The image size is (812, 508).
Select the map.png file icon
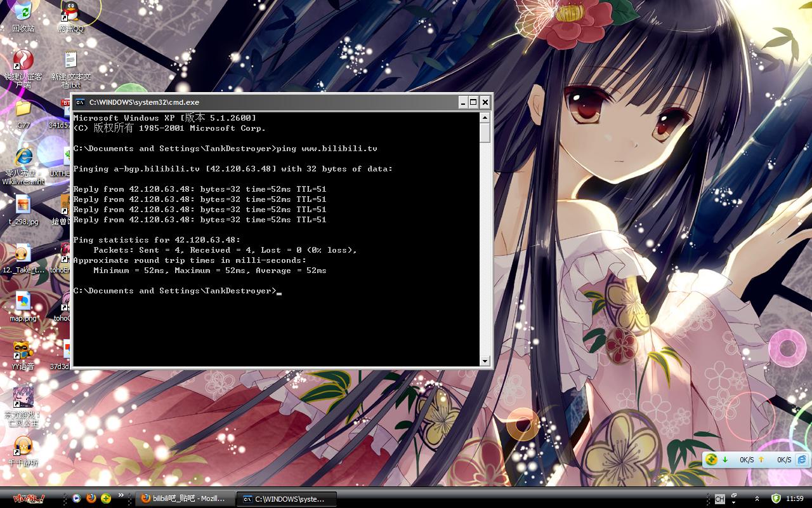[23, 302]
